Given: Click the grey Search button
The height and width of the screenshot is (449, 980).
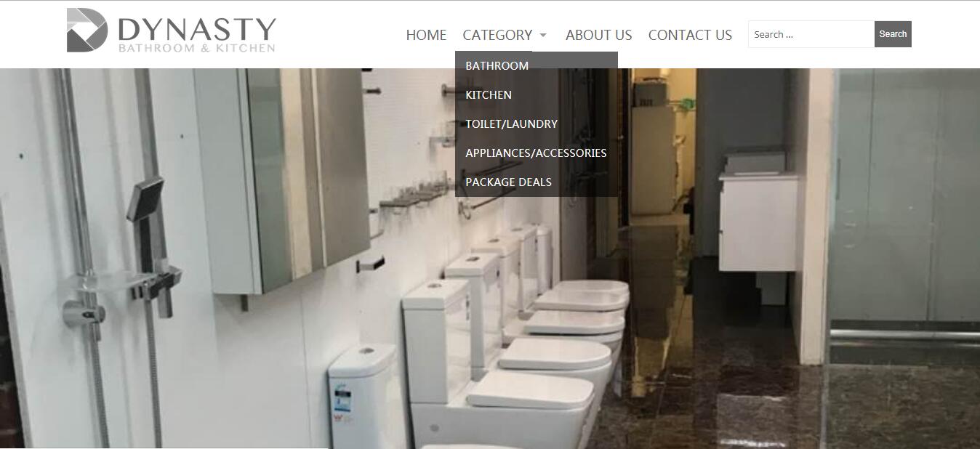Looking at the screenshot, I should (893, 34).
